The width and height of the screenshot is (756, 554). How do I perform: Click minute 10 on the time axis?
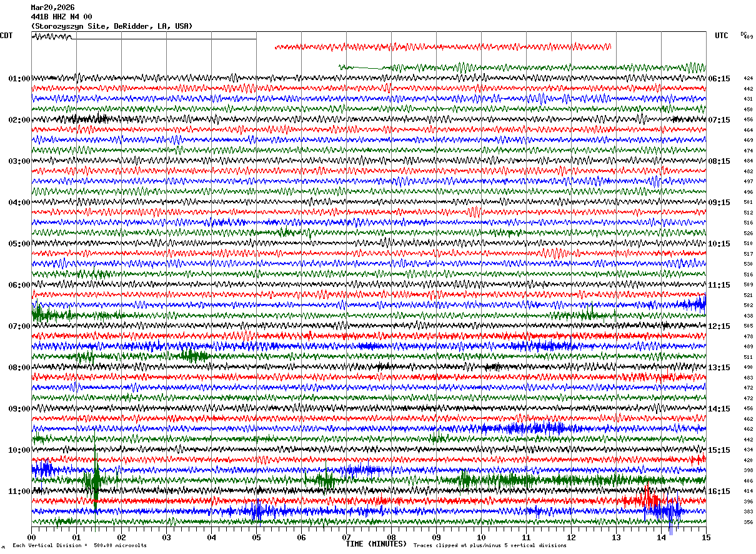pyautogui.click(x=481, y=537)
